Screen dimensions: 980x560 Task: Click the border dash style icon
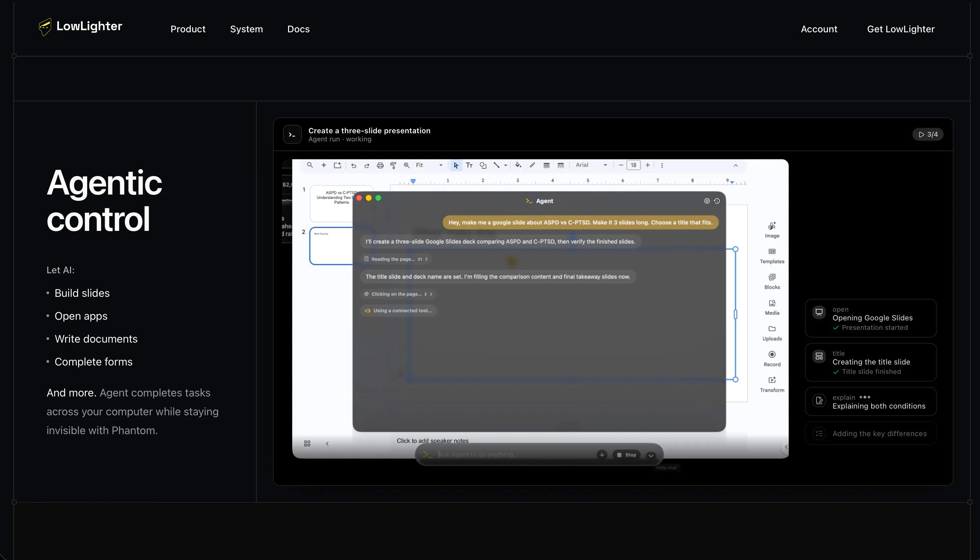click(561, 165)
